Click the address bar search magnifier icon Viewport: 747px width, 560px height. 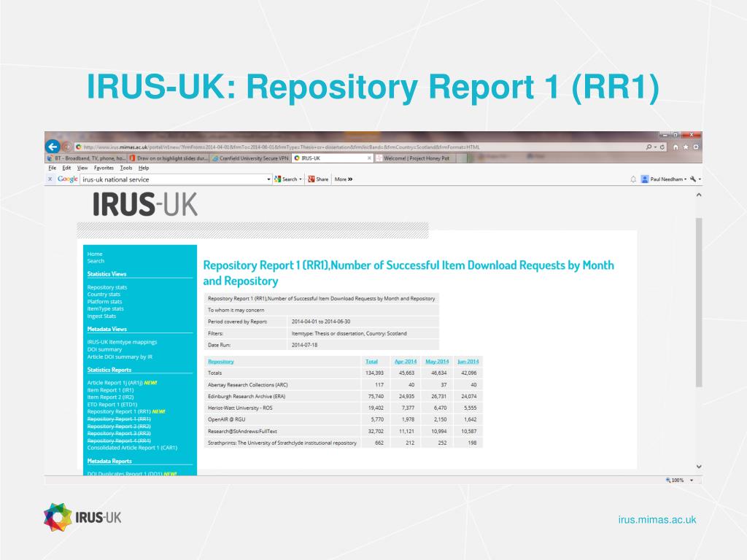pyautogui.click(x=649, y=147)
